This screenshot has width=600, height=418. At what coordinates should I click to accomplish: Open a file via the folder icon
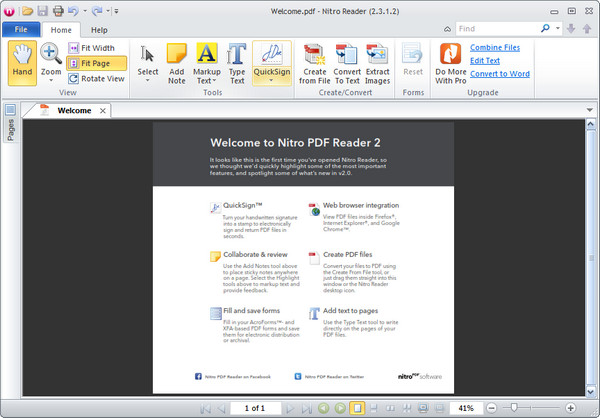27,11
